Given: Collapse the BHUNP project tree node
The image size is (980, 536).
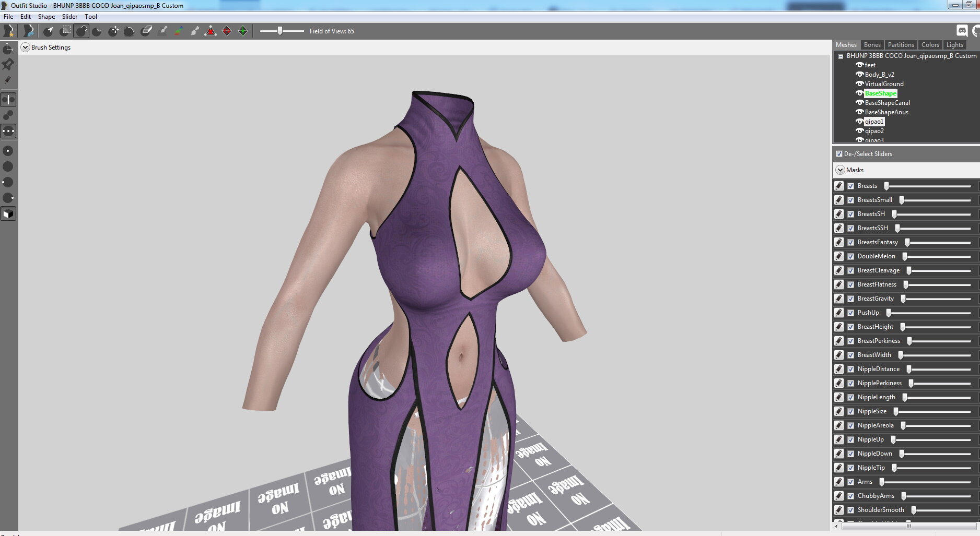Looking at the screenshot, I should [841, 56].
